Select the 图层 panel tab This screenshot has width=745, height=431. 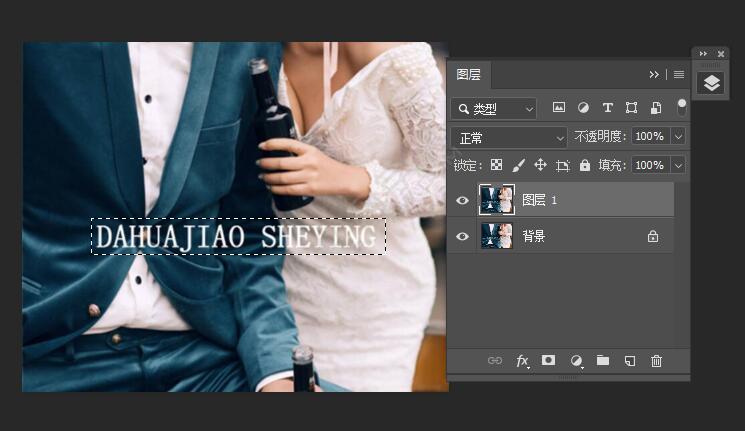[468, 74]
